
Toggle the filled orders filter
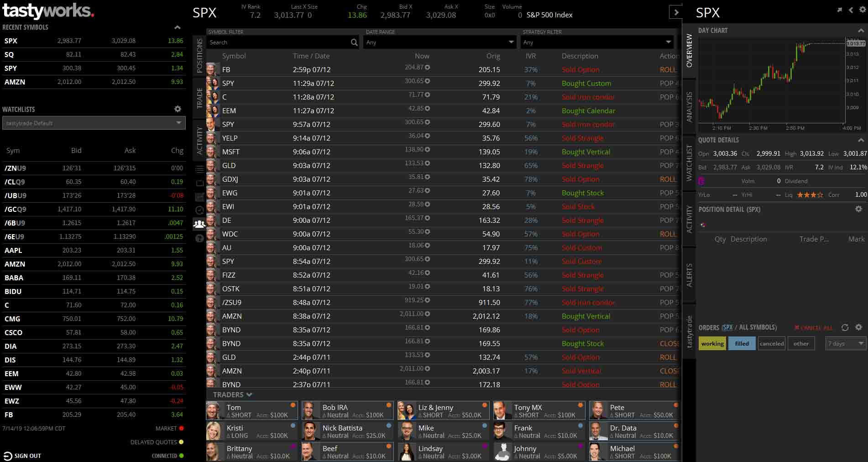tap(742, 344)
